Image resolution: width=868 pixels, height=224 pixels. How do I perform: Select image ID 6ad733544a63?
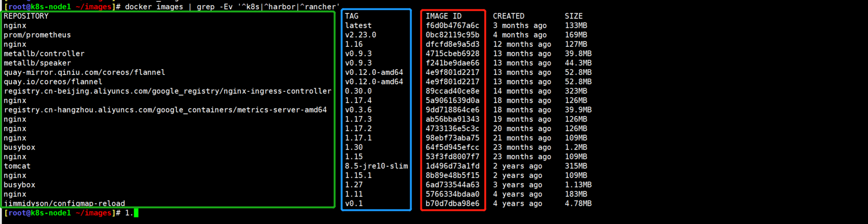coord(452,185)
